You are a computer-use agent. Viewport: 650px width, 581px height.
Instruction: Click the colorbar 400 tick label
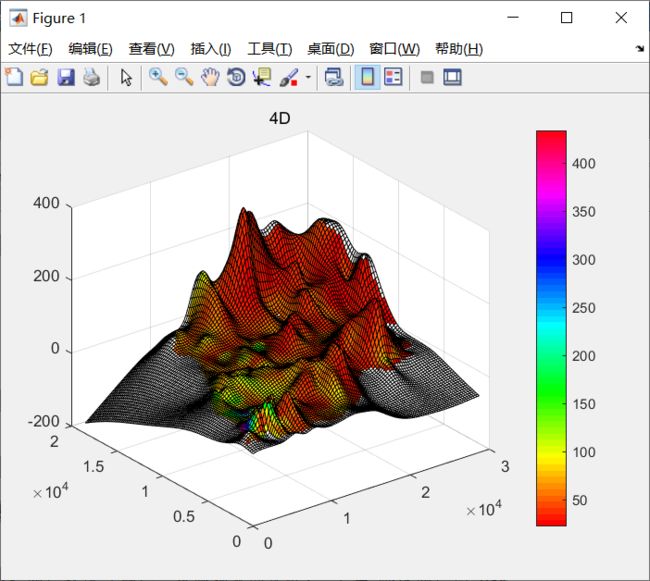click(584, 164)
